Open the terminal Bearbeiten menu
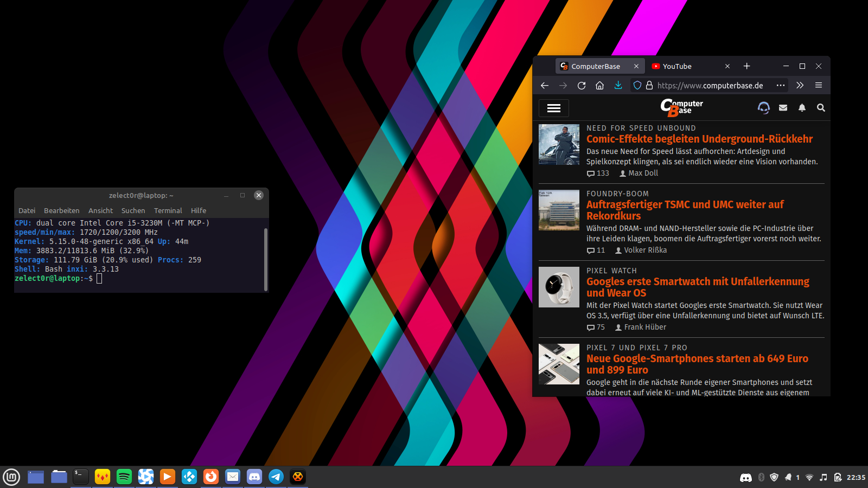This screenshot has width=868, height=488. pyautogui.click(x=62, y=211)
